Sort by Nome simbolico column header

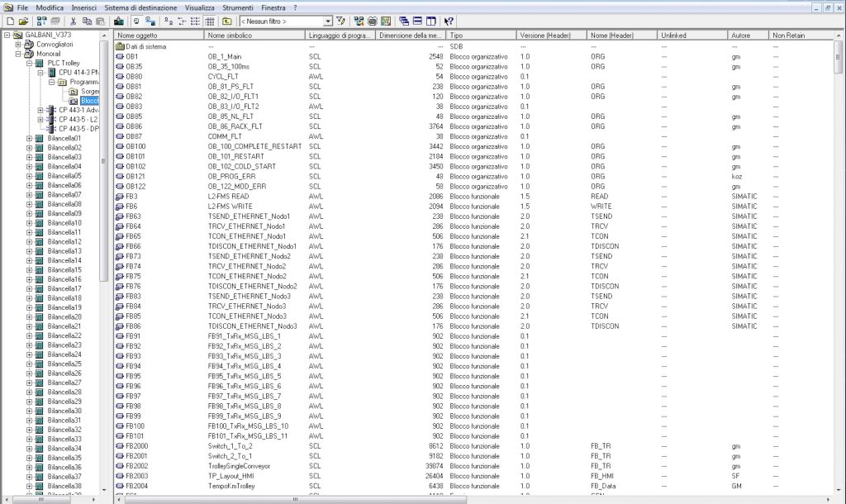tap(254, 35)
